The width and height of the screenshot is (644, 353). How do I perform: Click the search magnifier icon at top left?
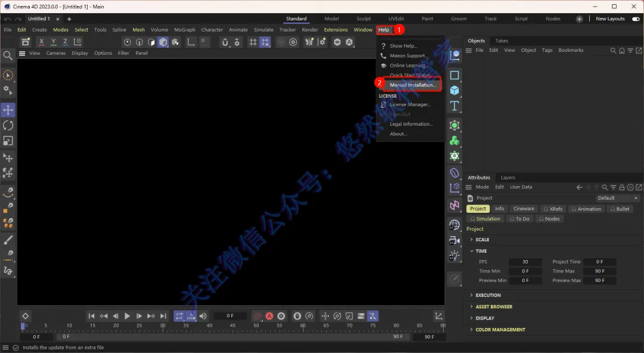(x=7, y=55)
